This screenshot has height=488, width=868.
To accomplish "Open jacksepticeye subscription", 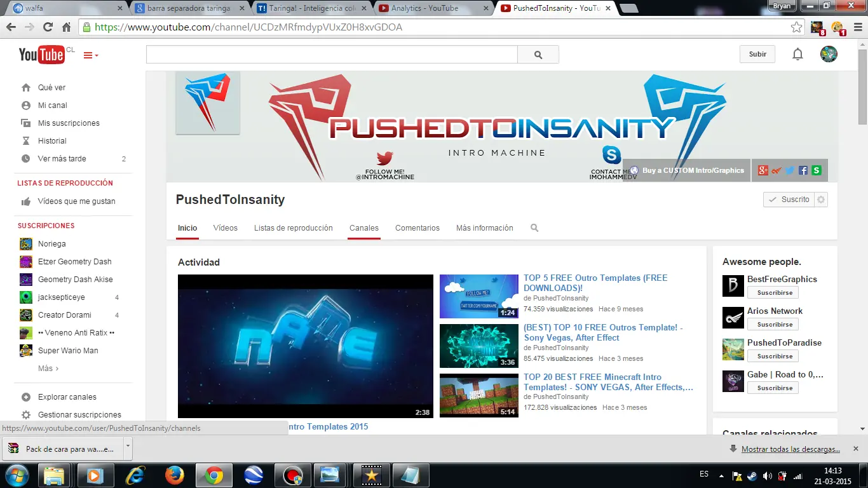I will [61, 297].
